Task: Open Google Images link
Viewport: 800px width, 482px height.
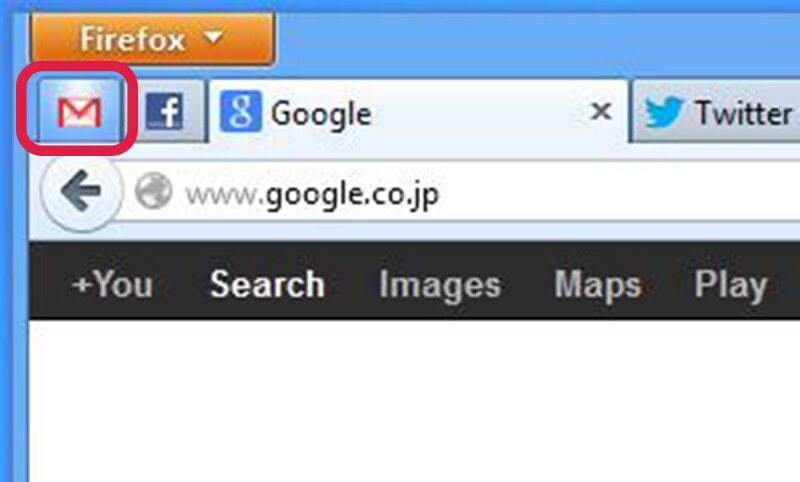Action: point(440,285)
